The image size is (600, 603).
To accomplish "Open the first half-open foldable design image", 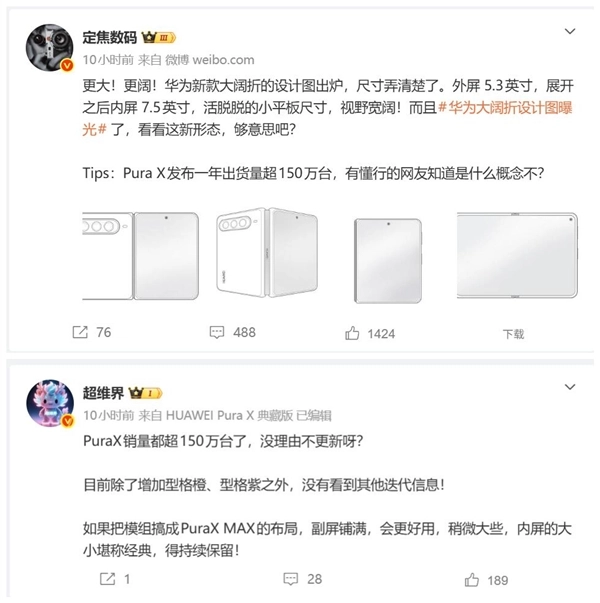I will pos(140,256).
